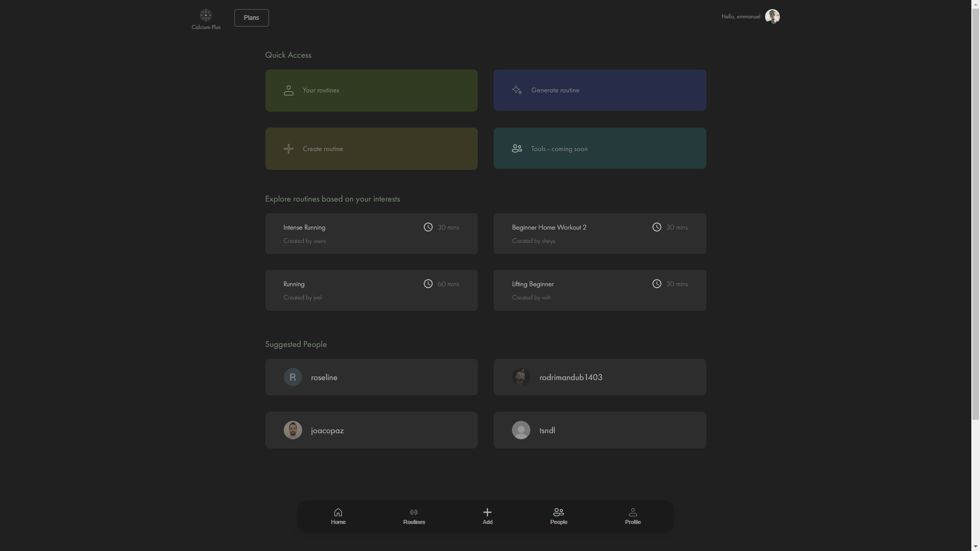The height and width of the screenshot is (551, 980).
Task: Click the scroll down arrow on page scrollbar
Action: pos(975,547)
